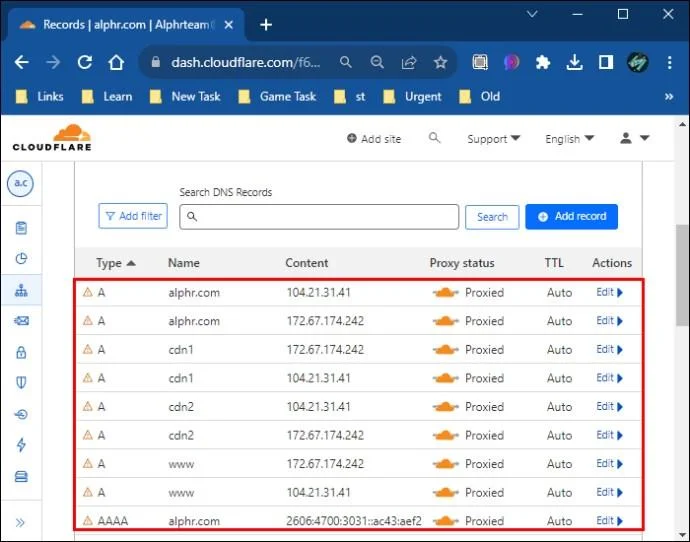The width and height of the screenshot is (690, 542).
Task: Expand the sidebar with double chevron
Action: (x=20, y=523)
